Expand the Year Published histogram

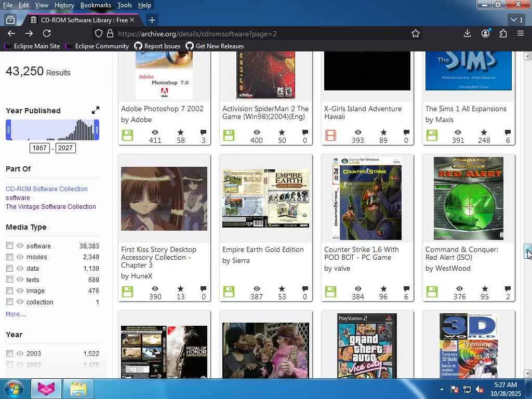96,110
